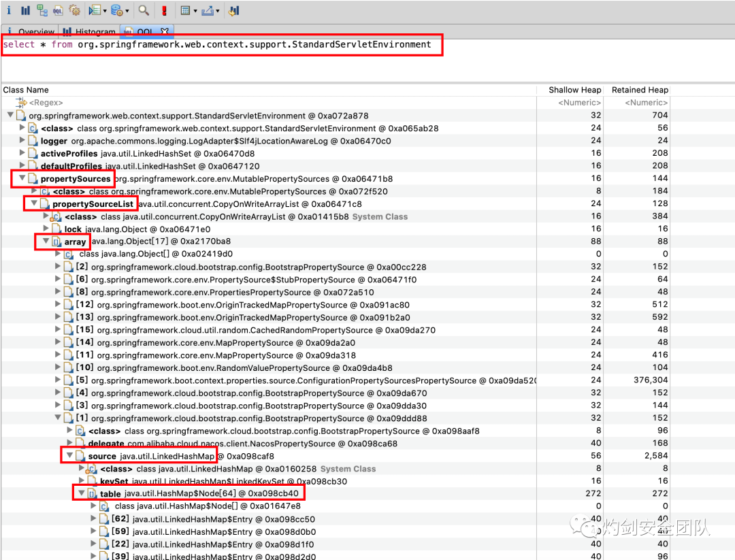735x560 pixels.
Task: Collapse the StandardServletEnvironment @ 0xa072a878 root row
Action: click(10, 115)
